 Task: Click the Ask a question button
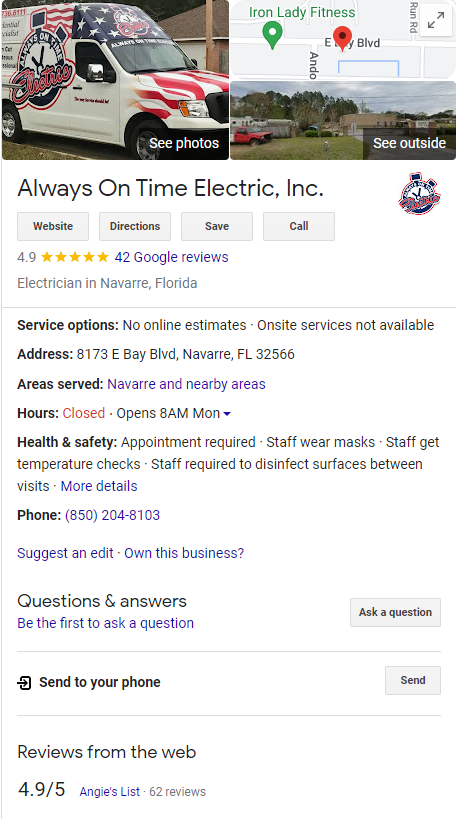tap(395, 612)
